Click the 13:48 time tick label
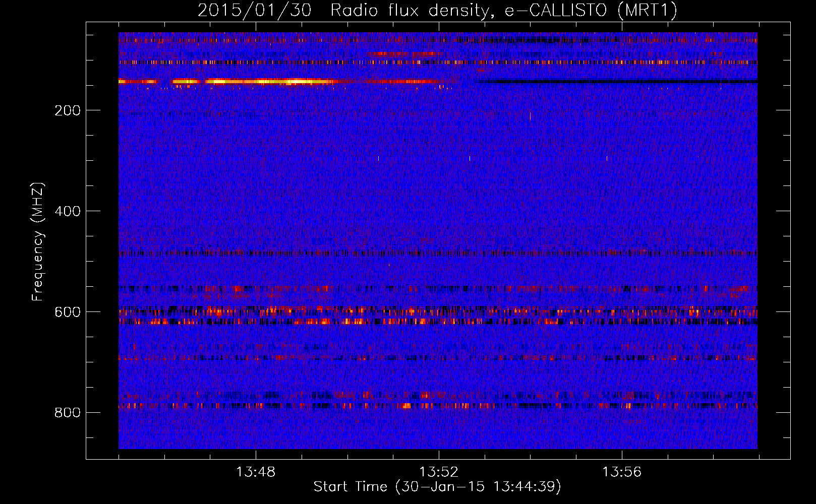This screenshot has width=816, height=504. point(256,472)
